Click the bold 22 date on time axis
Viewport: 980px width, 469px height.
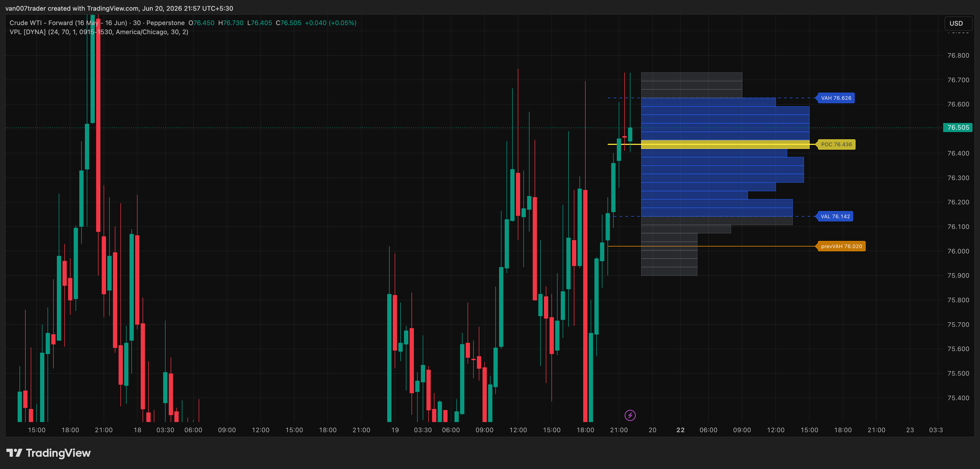coord(680,430)
